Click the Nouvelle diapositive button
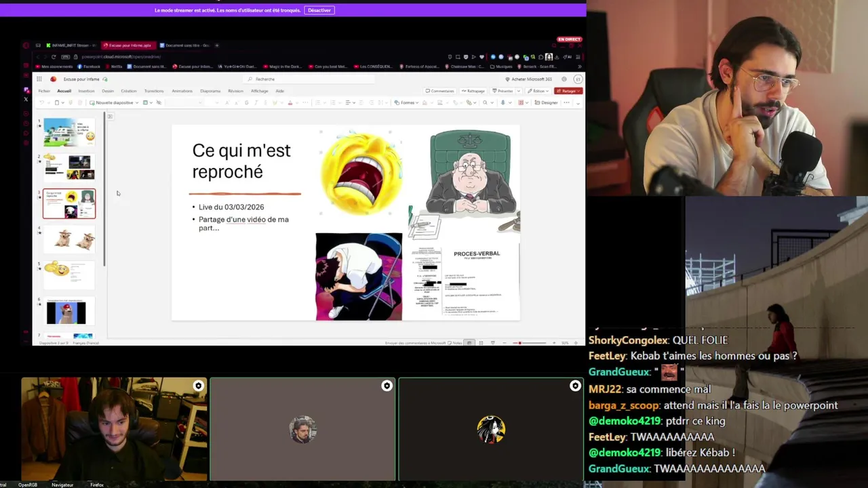This screenshot has width=868, height=488. point(112,102)
